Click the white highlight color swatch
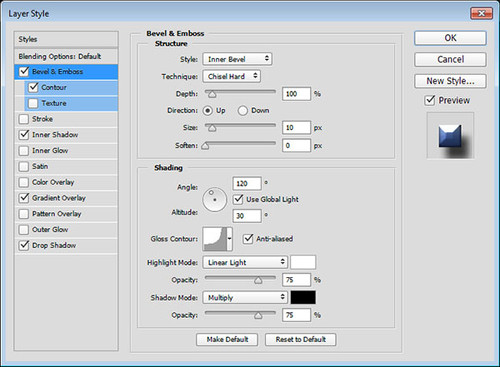This screenshot has height=367, width=500. click(x=303, y=262)
